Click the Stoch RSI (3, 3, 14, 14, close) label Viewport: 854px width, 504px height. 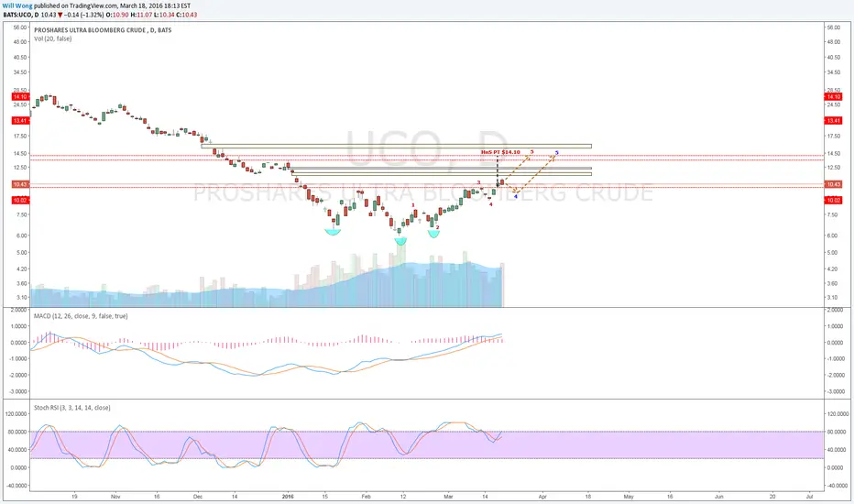tap(71, 408)
